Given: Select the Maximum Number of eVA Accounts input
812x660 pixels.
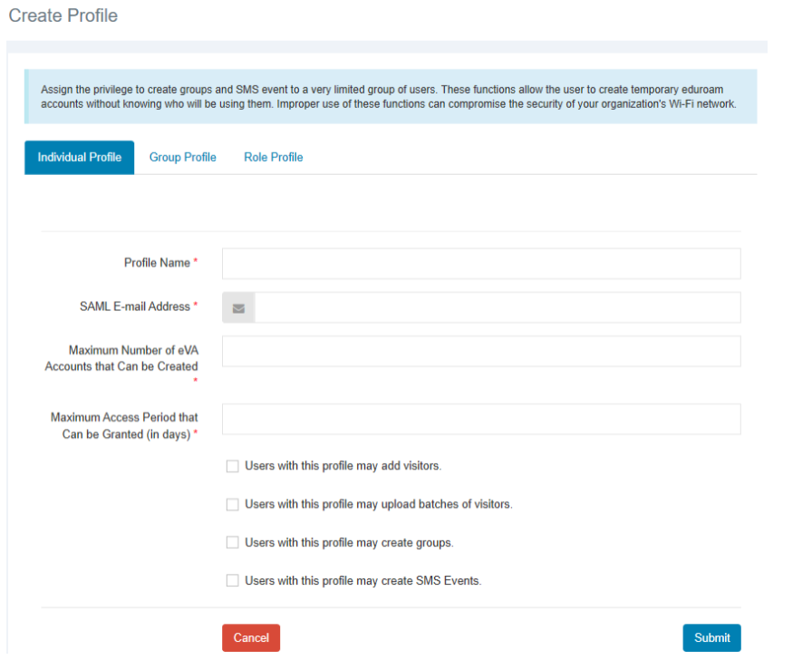Looking at the screenshot, I should point(481,352).
